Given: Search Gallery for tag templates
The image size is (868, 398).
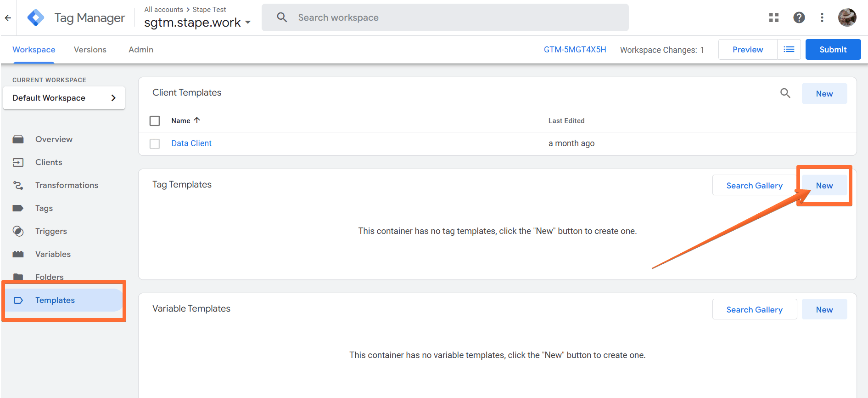Looking at the screenshot, I should pos(755,185).
